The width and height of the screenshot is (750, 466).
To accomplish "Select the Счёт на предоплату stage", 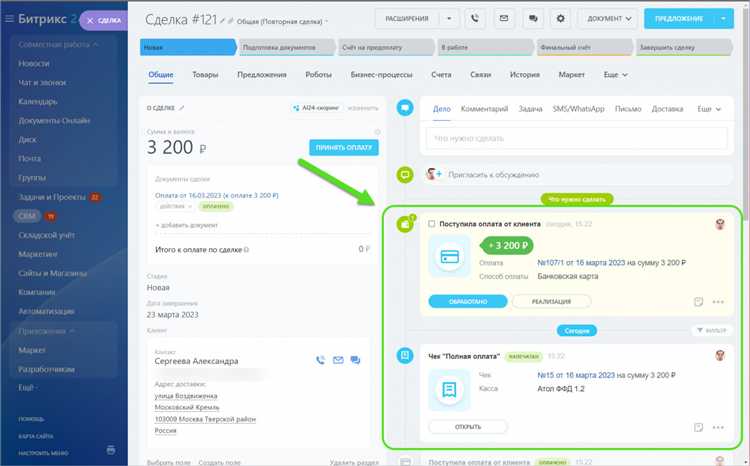I will 386,47.
